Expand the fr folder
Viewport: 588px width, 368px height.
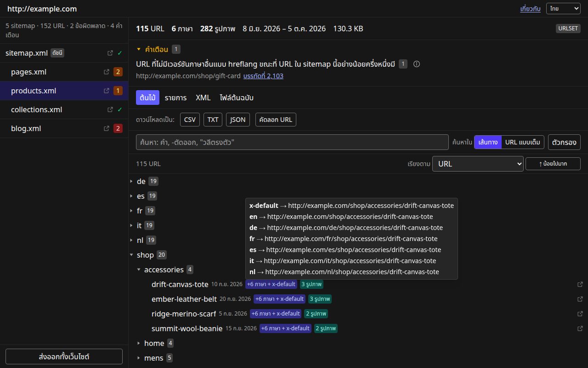pos(131,211)
